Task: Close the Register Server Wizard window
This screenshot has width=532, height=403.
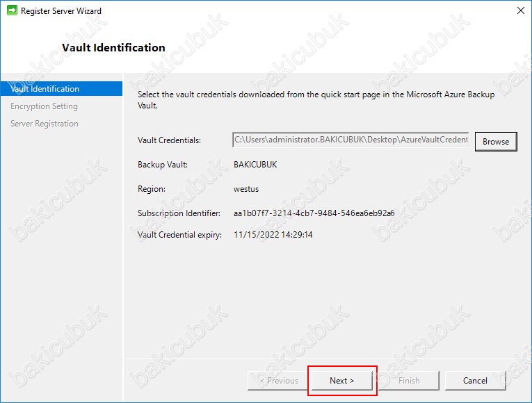Action: point(520,10)
